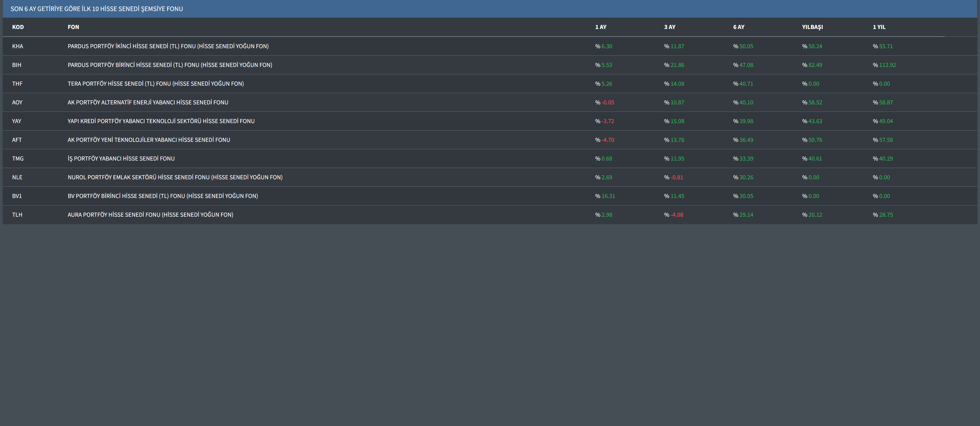Click the FON column header
The height and width of the screenshot is (426, 980).
(x=73, y=27)
